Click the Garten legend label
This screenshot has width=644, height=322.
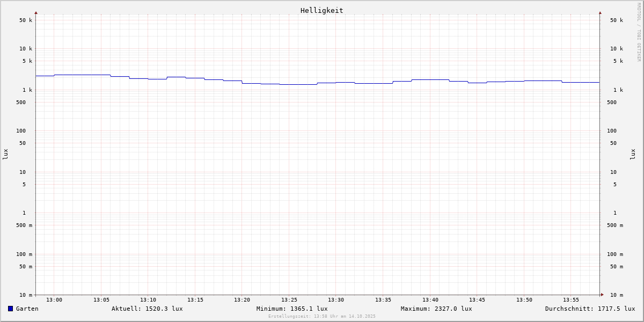pos(27,309)
